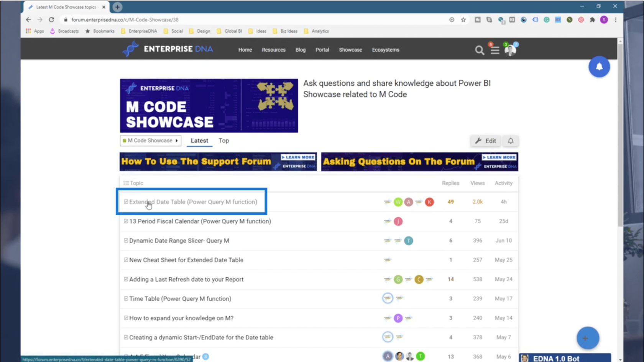Screen dimensions: 644x362
Task: Click the J avatar on 13 Period row
Action: (x=398, y=221)
